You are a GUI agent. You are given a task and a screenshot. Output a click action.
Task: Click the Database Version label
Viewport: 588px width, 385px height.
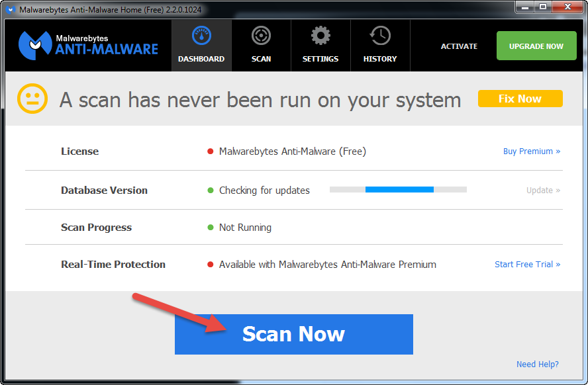point(104,191)
